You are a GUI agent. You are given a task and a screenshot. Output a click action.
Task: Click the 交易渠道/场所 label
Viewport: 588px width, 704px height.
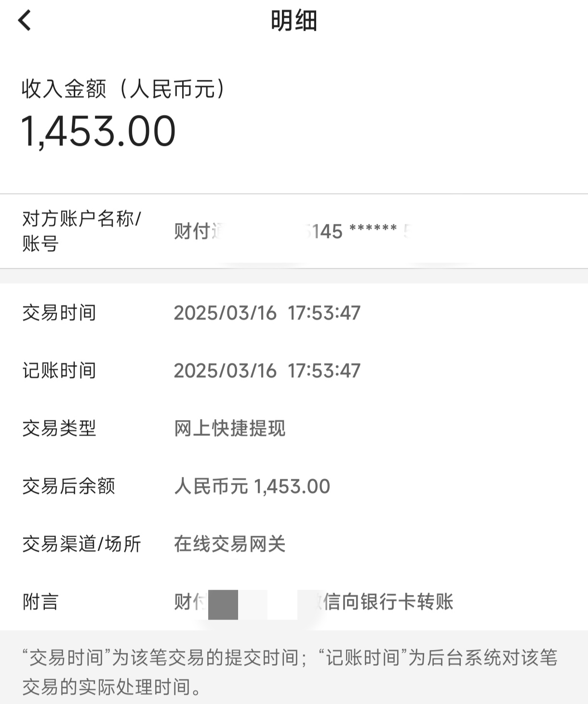81,544
